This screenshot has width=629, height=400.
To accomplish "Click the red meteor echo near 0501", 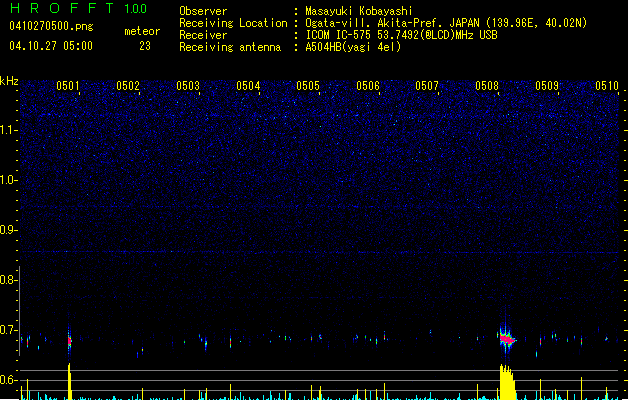I will tap(69, 341).
